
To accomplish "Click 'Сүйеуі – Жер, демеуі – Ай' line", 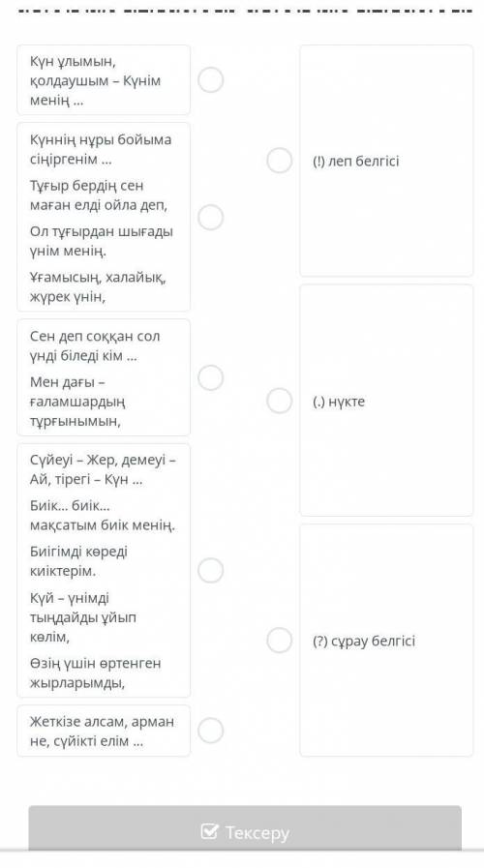I will [x=103, y=470].
